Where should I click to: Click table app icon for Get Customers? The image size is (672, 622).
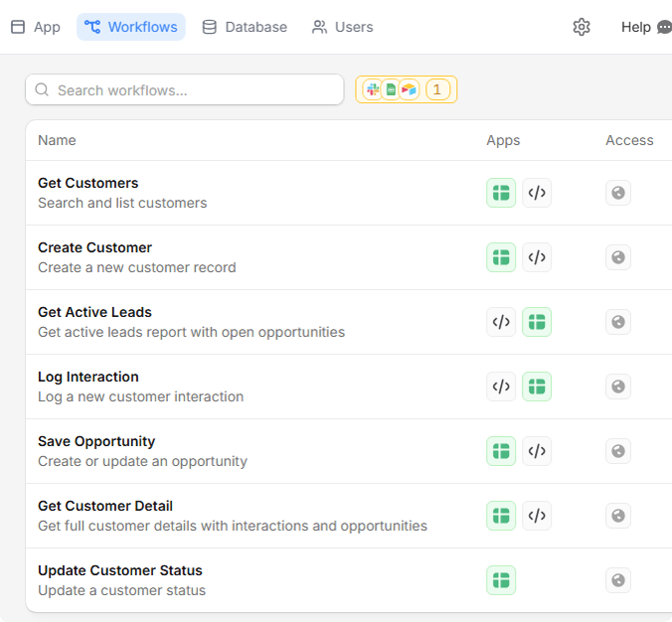tap(501, 193)
